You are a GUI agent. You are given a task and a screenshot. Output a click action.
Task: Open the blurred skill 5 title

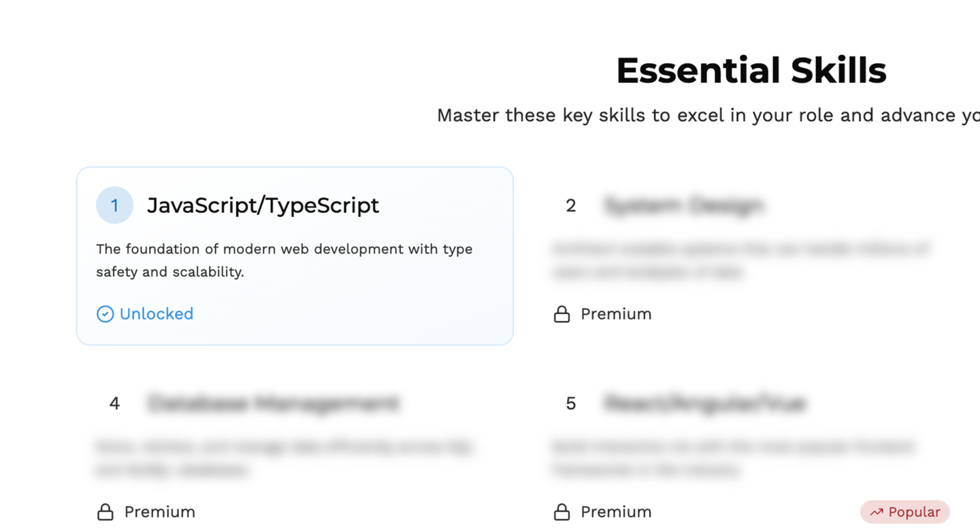[x=705, y=403]
